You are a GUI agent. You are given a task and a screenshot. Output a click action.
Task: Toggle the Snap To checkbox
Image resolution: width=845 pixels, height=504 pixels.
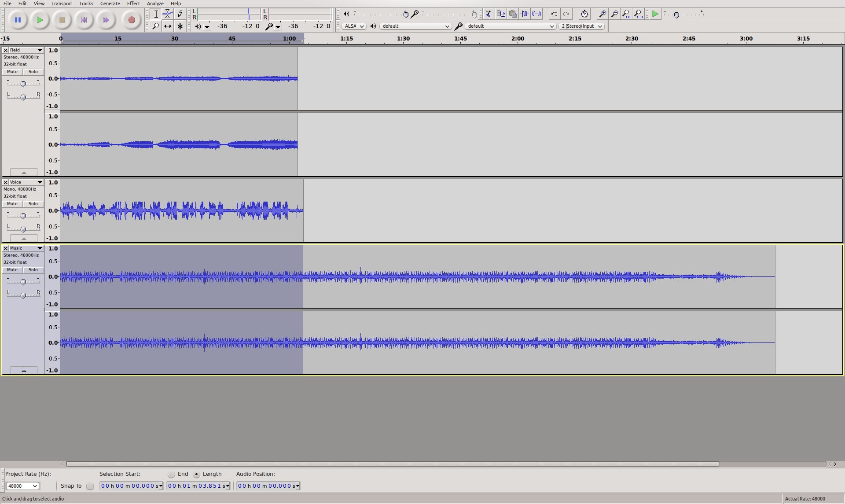pyautogui.click(x=90, y=486)
